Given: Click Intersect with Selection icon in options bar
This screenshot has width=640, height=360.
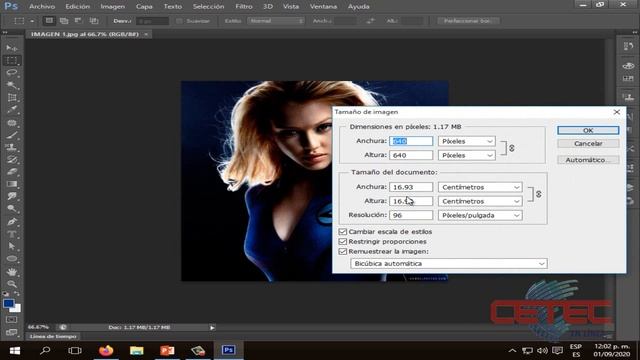Looking at the screenshot, I should [94, 20].
